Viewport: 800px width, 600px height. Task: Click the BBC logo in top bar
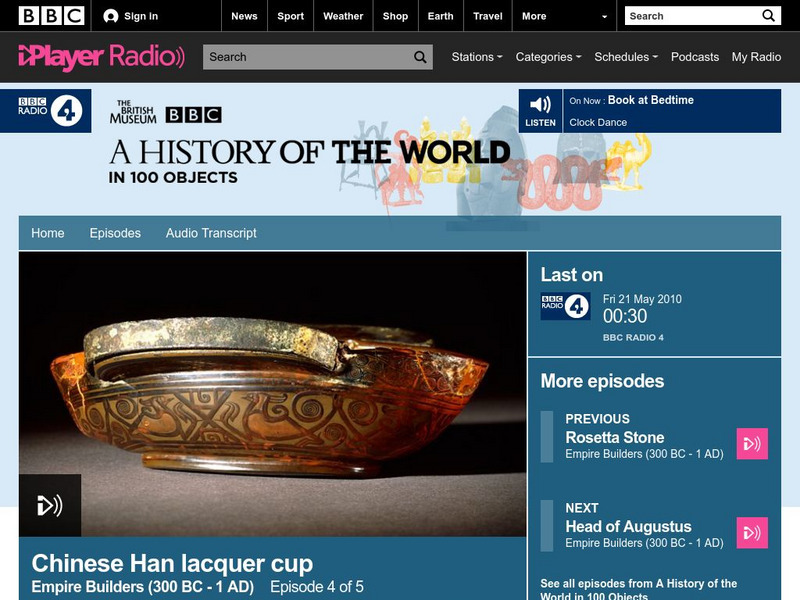pos(51,16)
